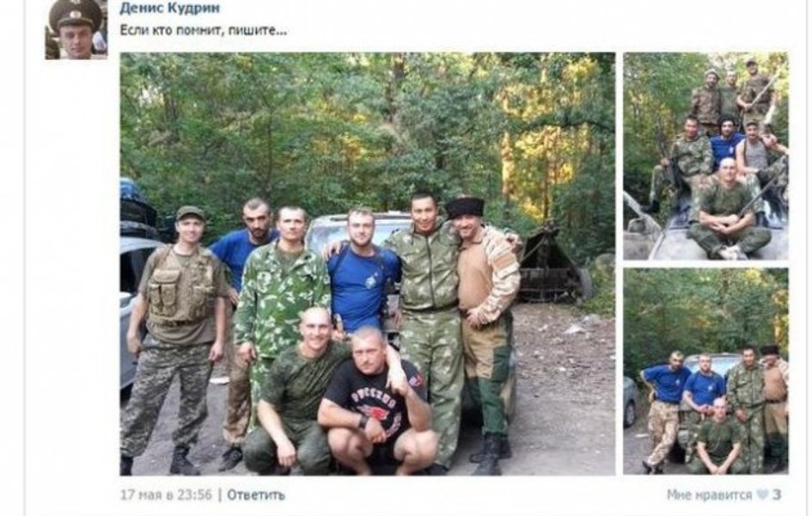Click the like count number 3
This screenshot has width=812, height=516.
click(776, 495)
